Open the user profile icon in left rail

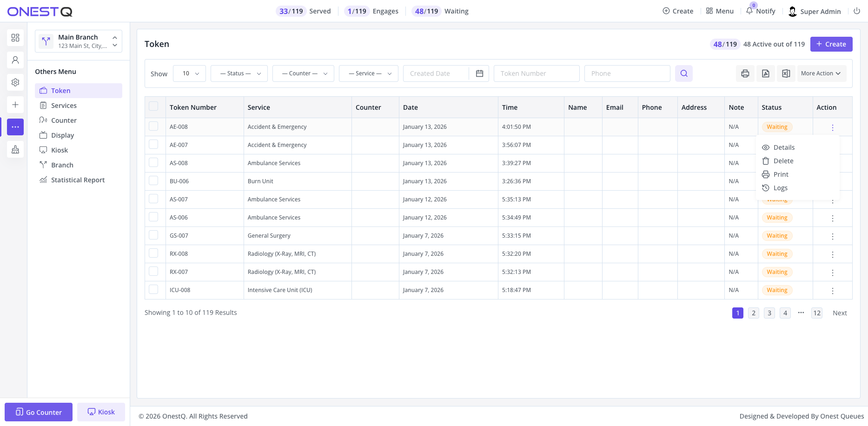tap(15, 60)
